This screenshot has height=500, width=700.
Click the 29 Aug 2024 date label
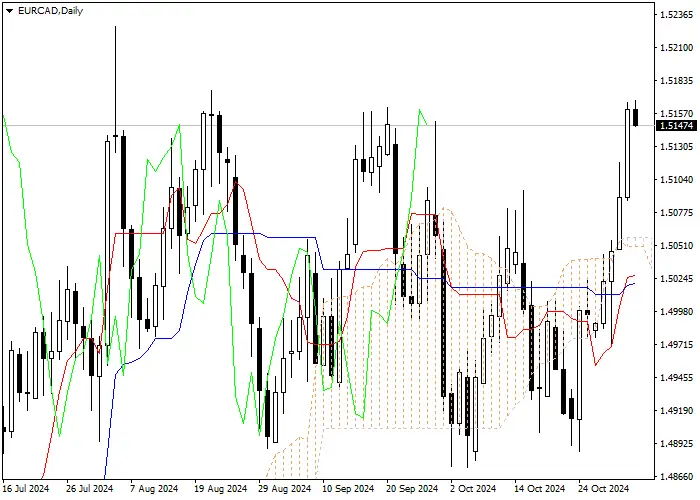(284, 489)
